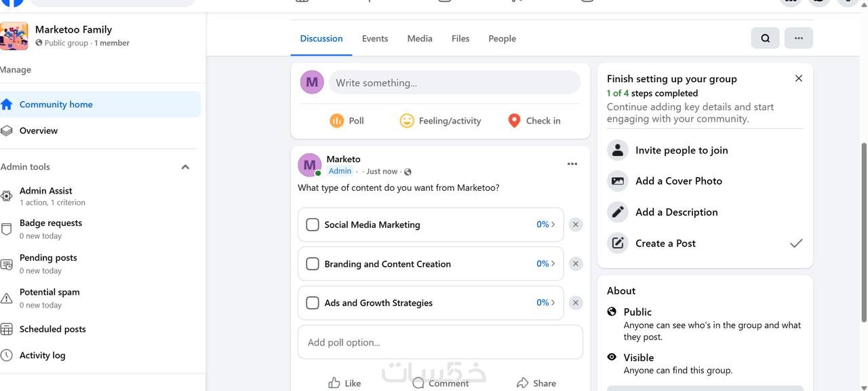The width and height of the screenshot is (868, 391).
Task: Dismiss the Finish setting up panel
Action: pyautogui.click(x=799, y=79)
